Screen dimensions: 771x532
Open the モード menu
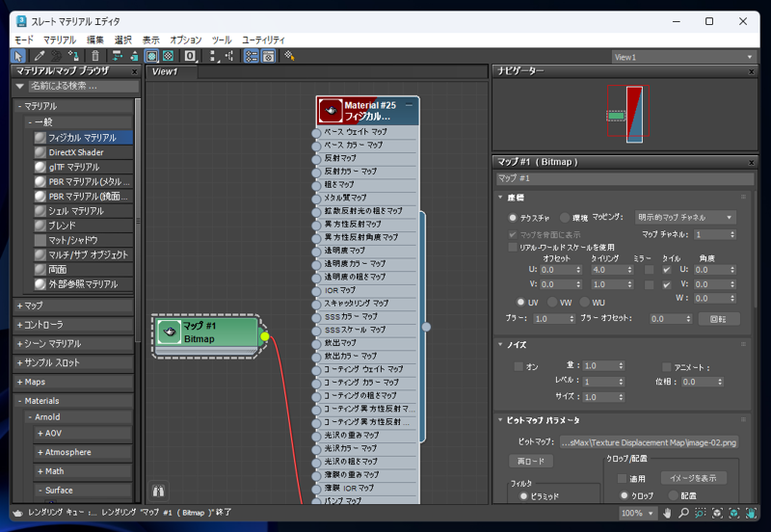pyautogui.click(x=23, y=40)
